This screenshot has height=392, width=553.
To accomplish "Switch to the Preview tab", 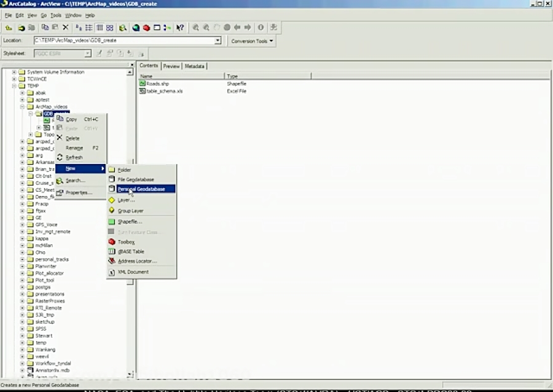I will [x=171, y=66].
